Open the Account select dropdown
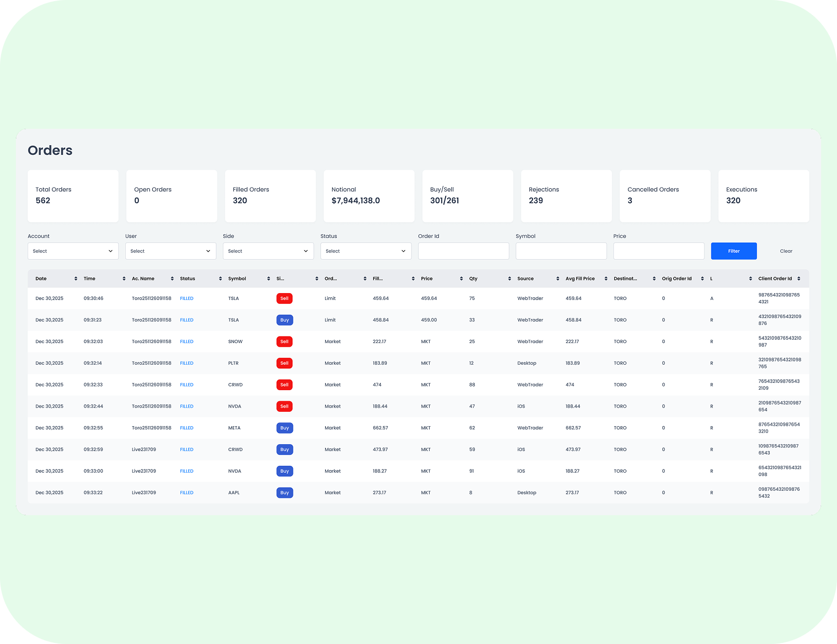This screenshot has height=644, width=837. point(73,251)
